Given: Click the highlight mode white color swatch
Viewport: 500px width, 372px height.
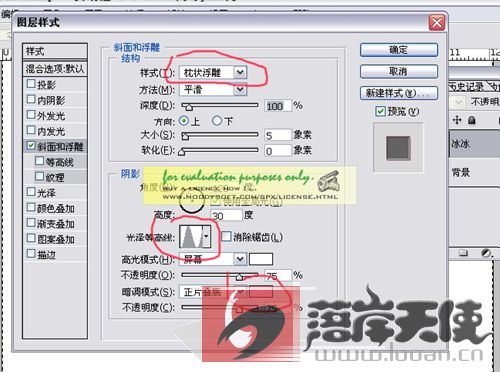Looking at the screenshot, I should coord(261,259).
